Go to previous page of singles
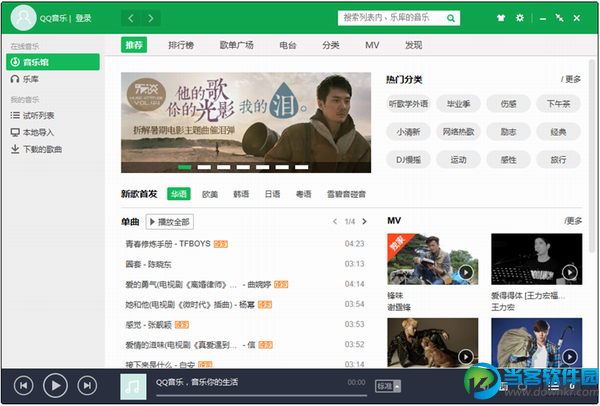This screenshot has width=600, height=406. pos(335,222)
